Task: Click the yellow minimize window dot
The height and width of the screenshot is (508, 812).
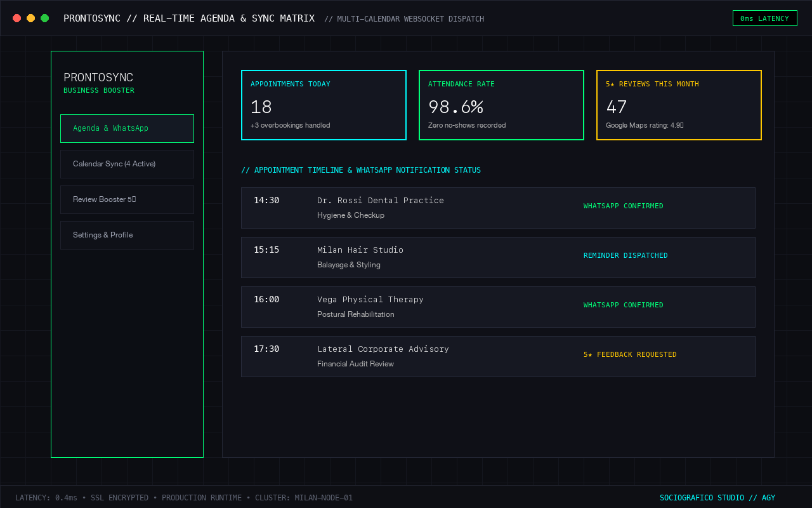Action: click(31, 18)
